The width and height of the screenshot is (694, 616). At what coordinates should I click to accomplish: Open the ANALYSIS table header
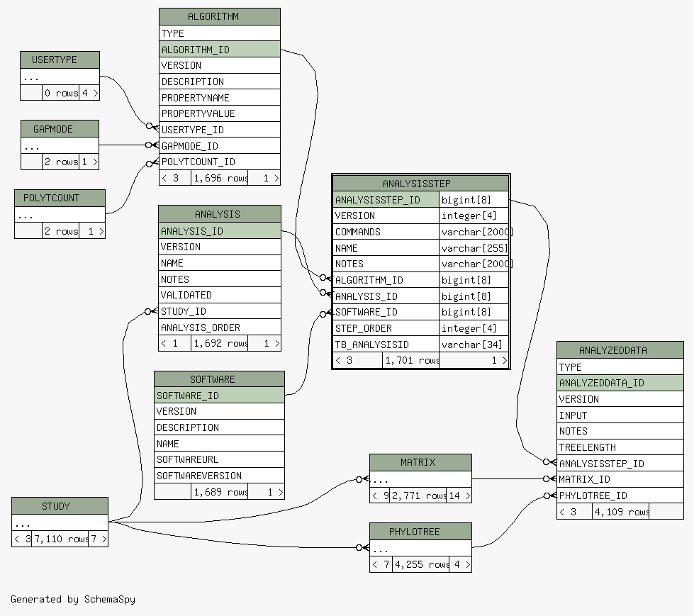pyautogui.click(x=220, y=214)
